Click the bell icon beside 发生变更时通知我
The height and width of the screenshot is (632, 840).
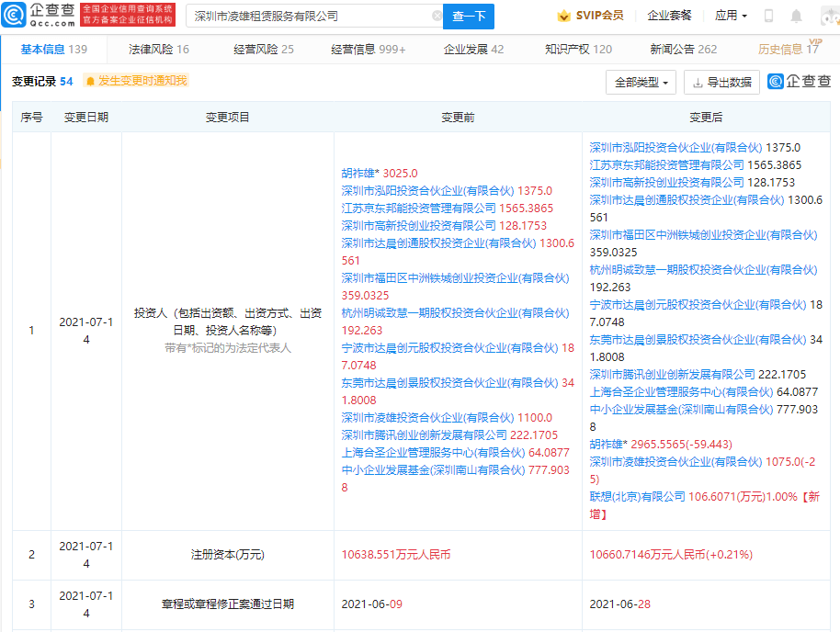point(90,81)
